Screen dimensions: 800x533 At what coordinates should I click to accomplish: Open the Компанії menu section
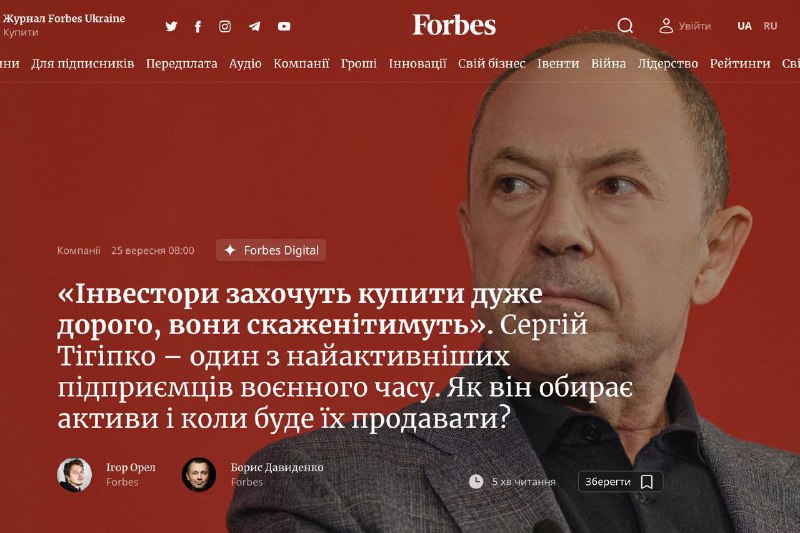tap(301, 64)
